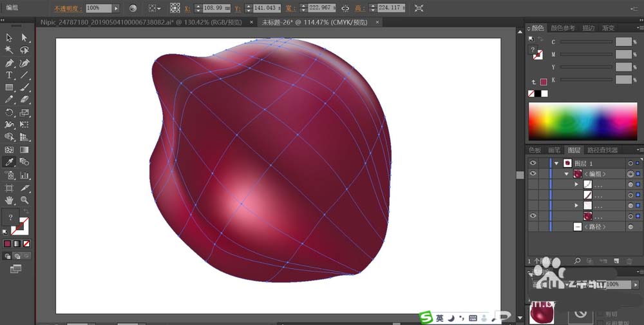The height and width of the screenshot is (325, 644).
Task: Select the Rotate tool
Action: (x=9, y=112)
